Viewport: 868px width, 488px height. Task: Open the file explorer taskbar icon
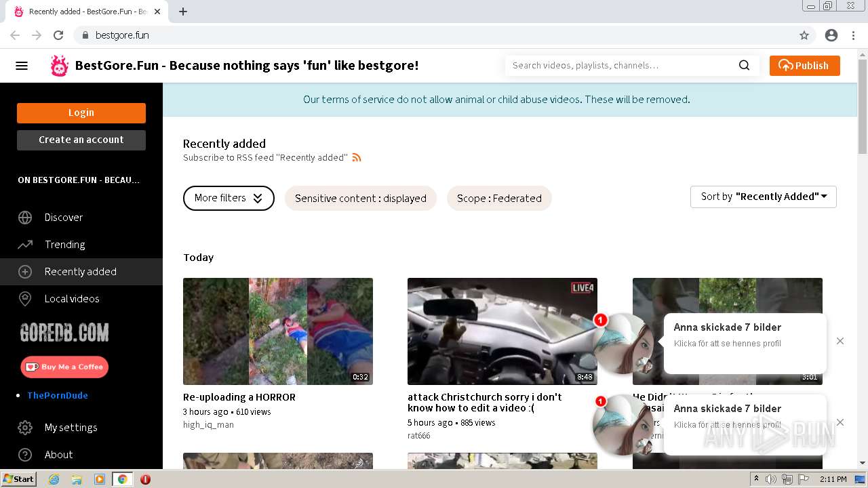(77, 479)
